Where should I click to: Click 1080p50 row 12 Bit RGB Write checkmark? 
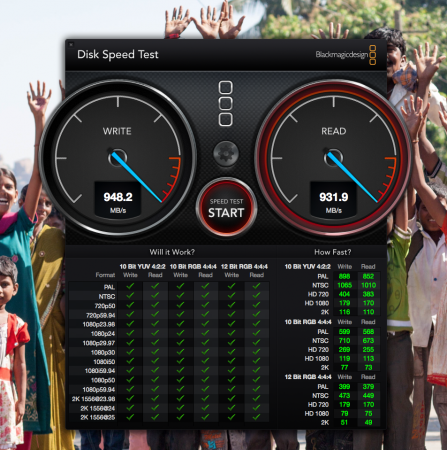click(231, 379)
